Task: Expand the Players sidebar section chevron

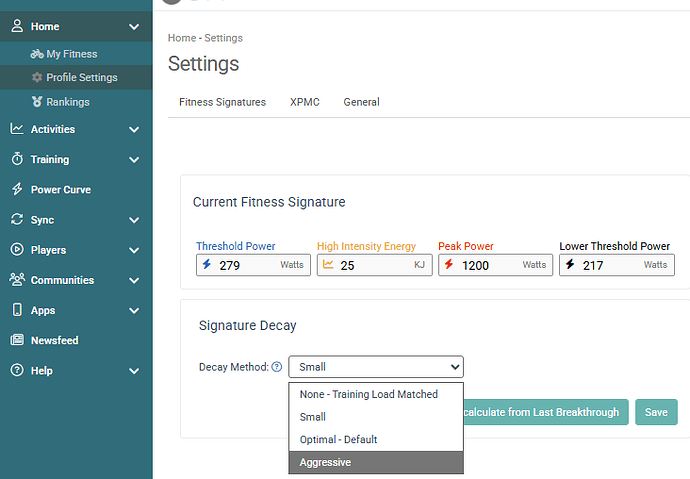Action: pyautogui.click(x=134, y=250)
